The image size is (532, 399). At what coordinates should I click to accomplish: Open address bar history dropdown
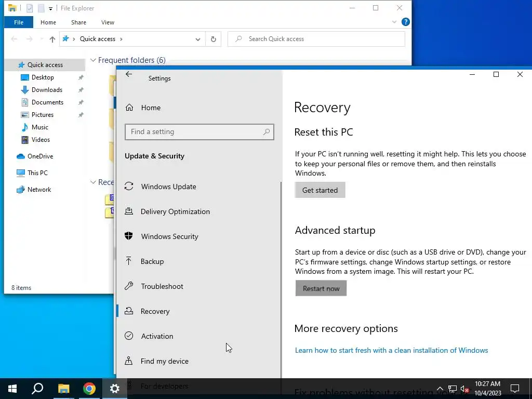[198, 39]
